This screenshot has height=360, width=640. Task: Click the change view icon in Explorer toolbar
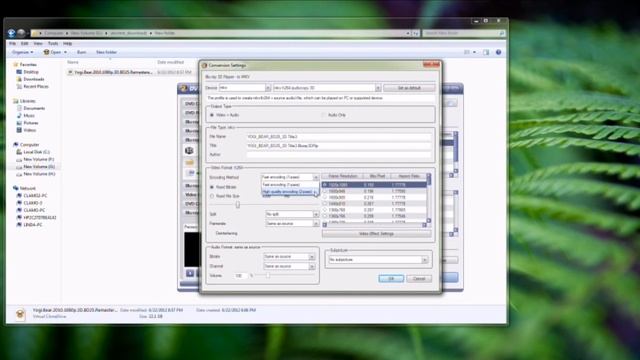[467, 52]
